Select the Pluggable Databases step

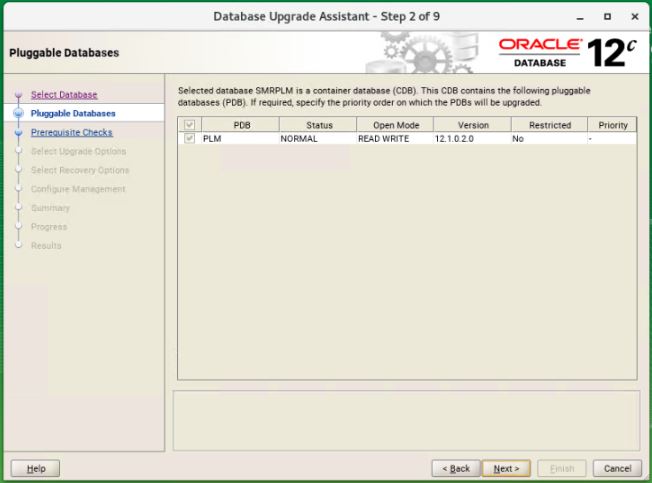[x=73, y=113]
